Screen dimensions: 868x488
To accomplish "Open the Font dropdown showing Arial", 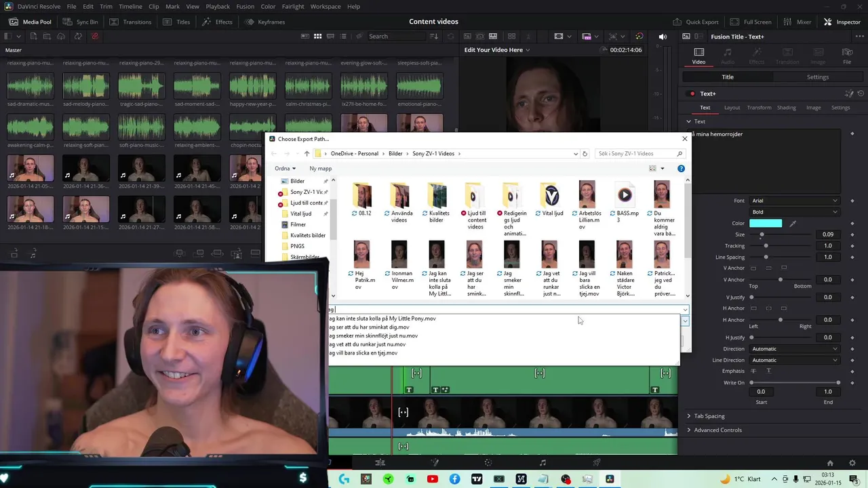I will coord(794,201).
